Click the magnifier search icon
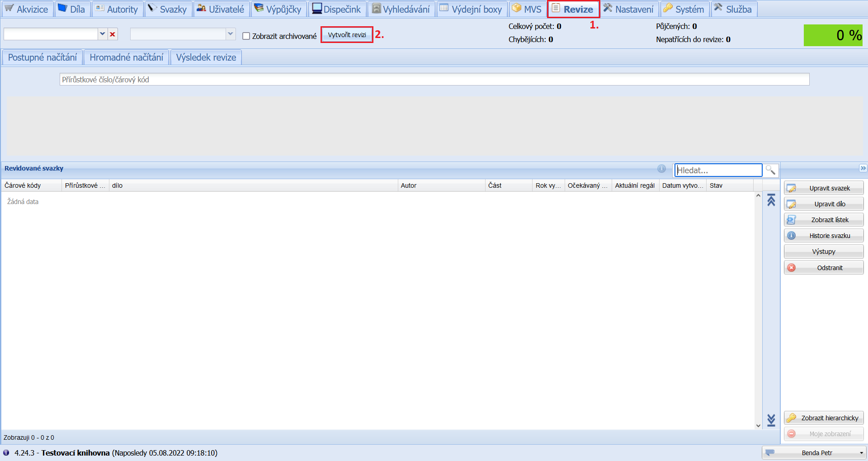 pyautogui.click(x=770, y=170)
